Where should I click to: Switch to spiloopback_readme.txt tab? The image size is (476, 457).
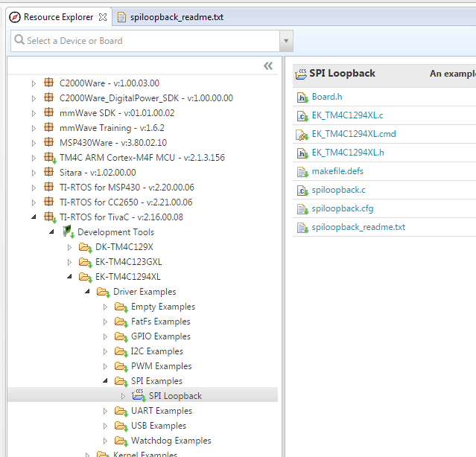[x=171, y=17]
